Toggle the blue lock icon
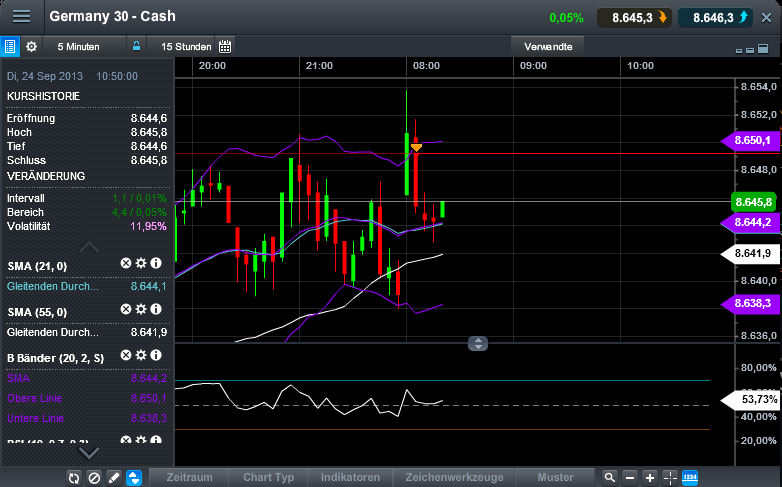The width and height of the screenshot is (782, 487). point(136,46)
